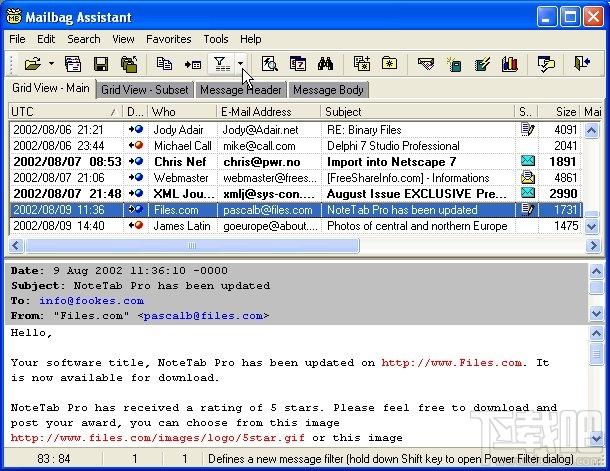Click the clipboard export toolbar icon

click(129, 63)
